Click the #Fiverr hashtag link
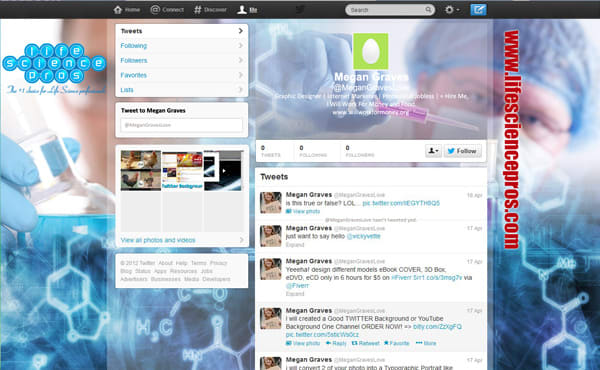The image size is (600, 370). (x=401, y=277)
